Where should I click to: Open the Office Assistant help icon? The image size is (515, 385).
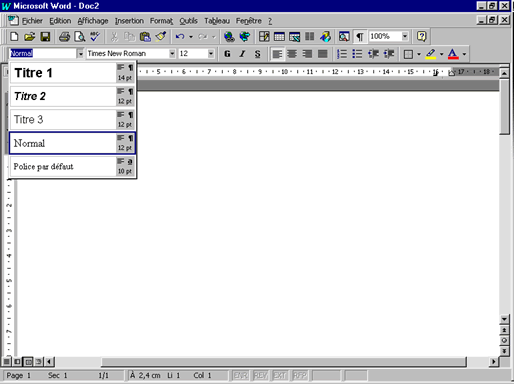pyautogui.click(x=421, y=36)
